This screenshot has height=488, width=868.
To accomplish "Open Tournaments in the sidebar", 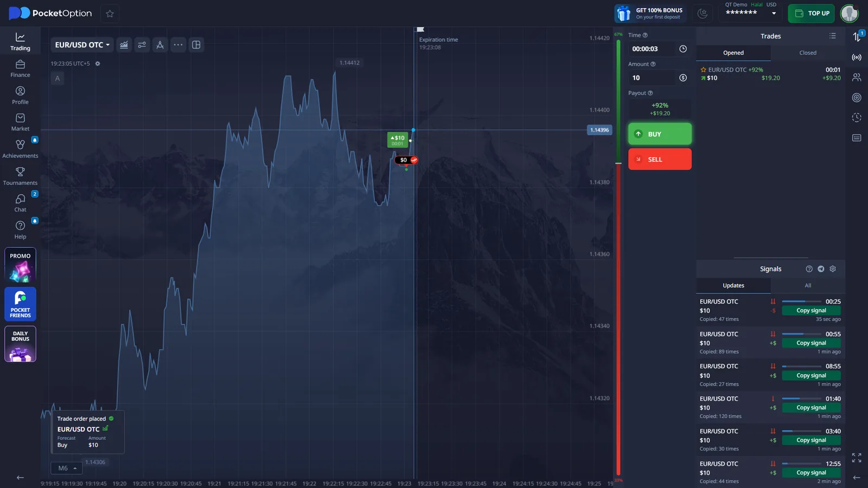I will (20, 176).
